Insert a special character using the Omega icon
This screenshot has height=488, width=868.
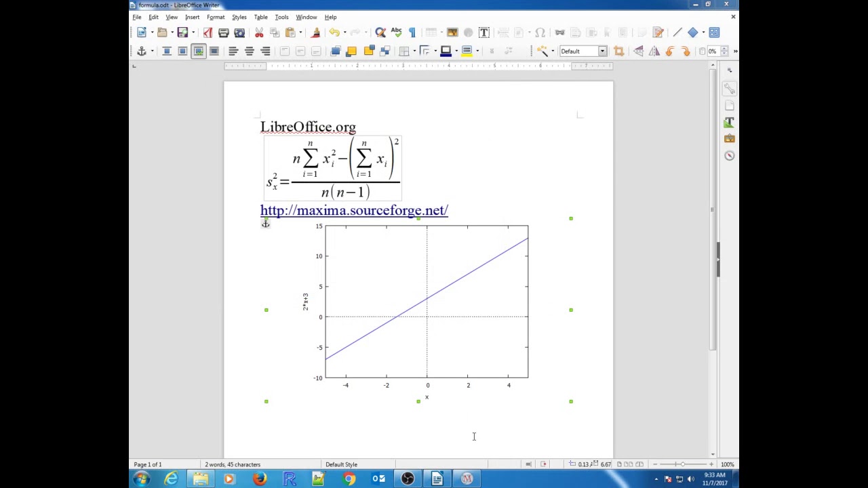click(540, 33)
